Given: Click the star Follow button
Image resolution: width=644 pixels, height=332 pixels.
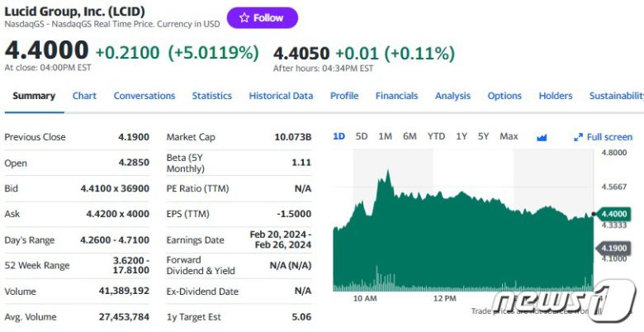Looking at the screenshot, I should tap(262, 18).
